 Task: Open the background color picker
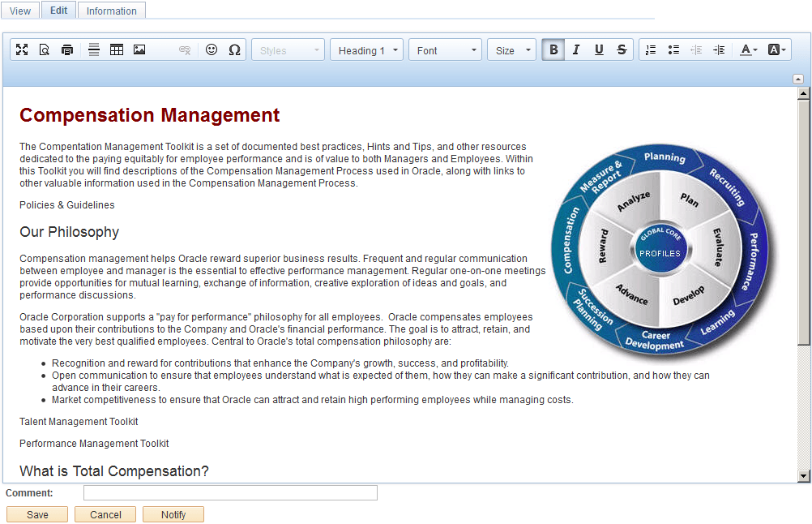pyautogui.click(x=776, y=49)
